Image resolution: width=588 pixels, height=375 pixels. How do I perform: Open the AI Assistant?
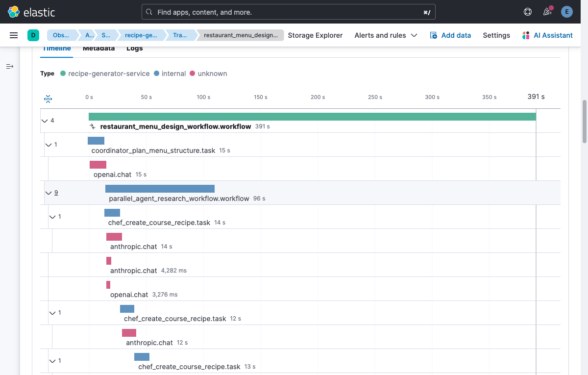(547, 35)
